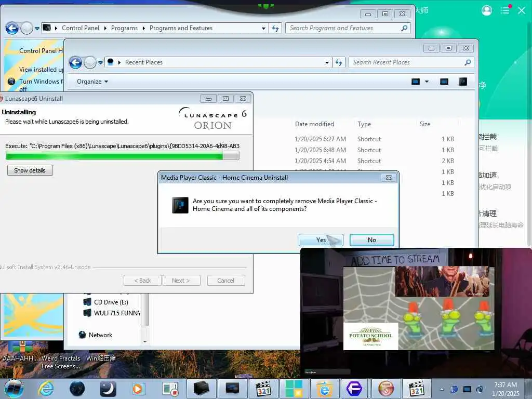Open Turn Windows features on or off link

pos(41,85)
